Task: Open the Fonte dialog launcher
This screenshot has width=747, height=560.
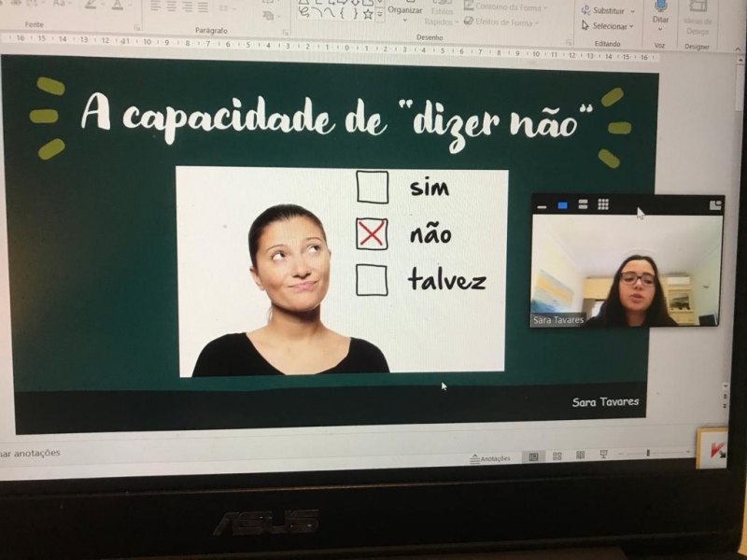Action: coord(136,28)
